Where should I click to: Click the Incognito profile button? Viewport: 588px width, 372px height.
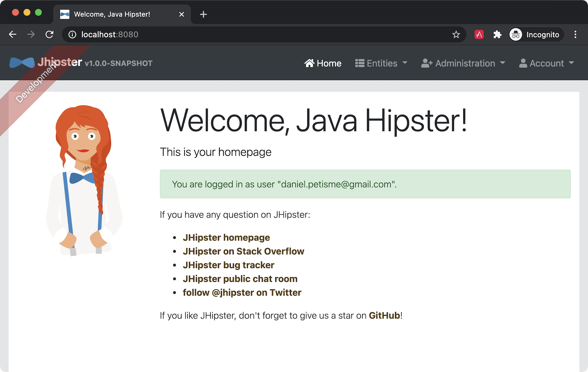(536, 35)
